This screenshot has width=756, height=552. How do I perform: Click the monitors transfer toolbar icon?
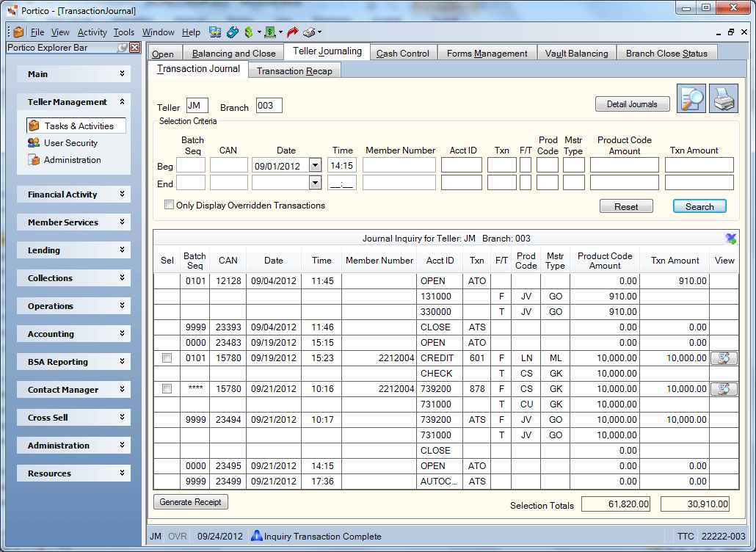click(215, 32)
